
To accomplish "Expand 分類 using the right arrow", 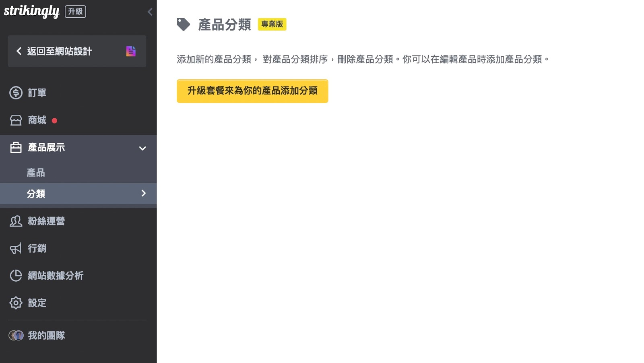I will click(x=143, y=194).
